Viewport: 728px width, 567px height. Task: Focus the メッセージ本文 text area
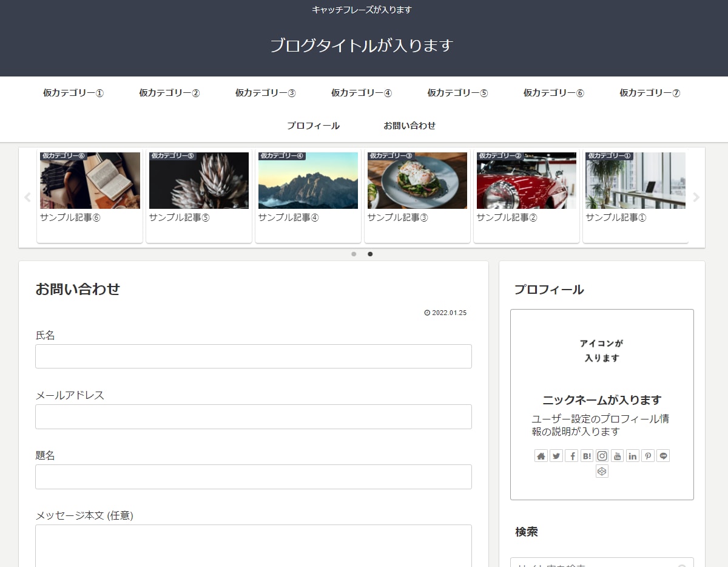(x=254, y=546)
